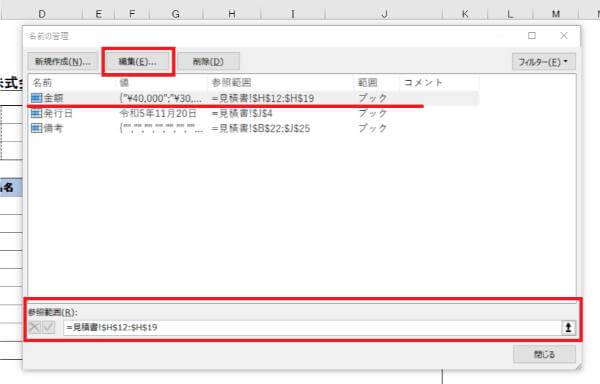
Task: Select the 金額 named range row
Action: coord(254,98)
